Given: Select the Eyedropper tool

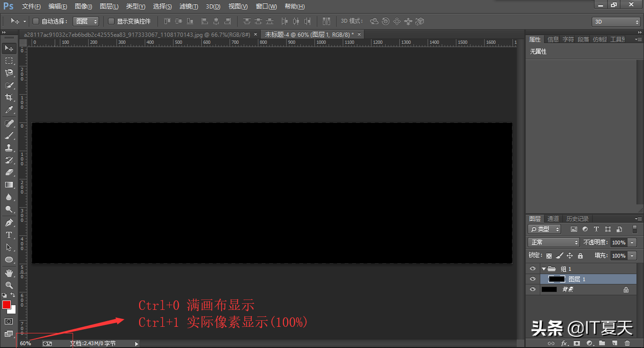Looking at the screenshot, I should pyautogui.click(x=9, y=110).
